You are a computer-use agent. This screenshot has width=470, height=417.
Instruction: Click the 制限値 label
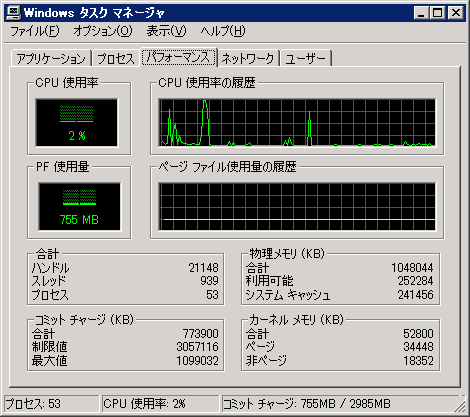(49, 347)
